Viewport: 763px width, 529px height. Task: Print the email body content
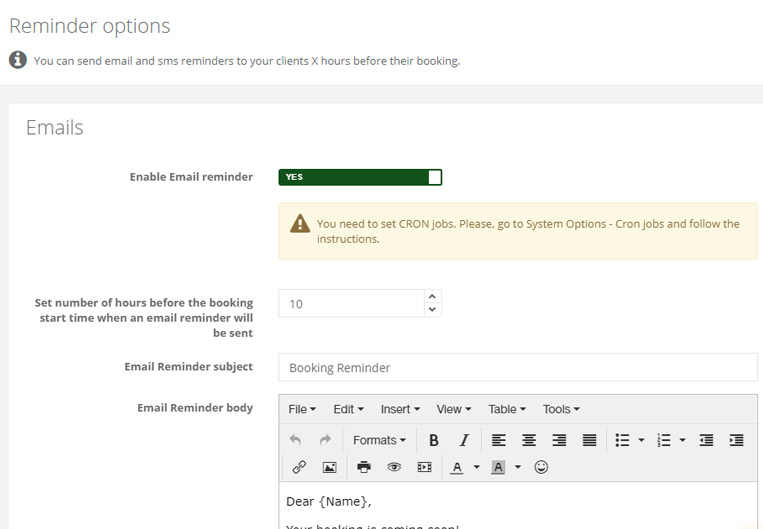click(x=364, y=467)
